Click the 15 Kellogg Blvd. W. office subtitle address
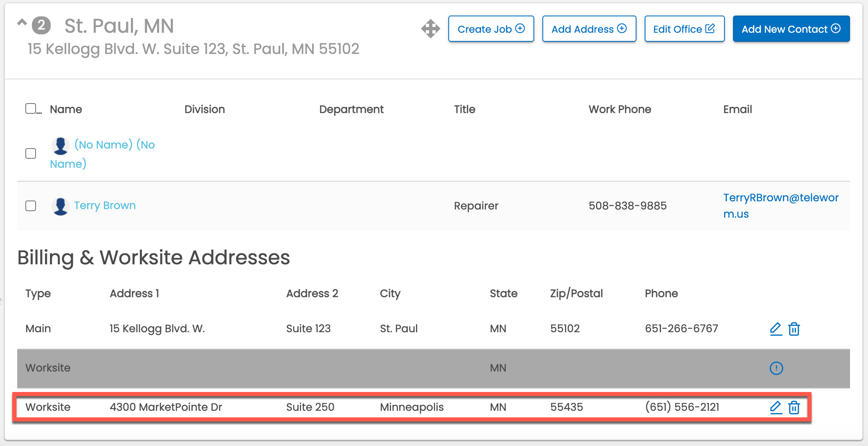This screenshot has width=868, height=446. [193, 49]
